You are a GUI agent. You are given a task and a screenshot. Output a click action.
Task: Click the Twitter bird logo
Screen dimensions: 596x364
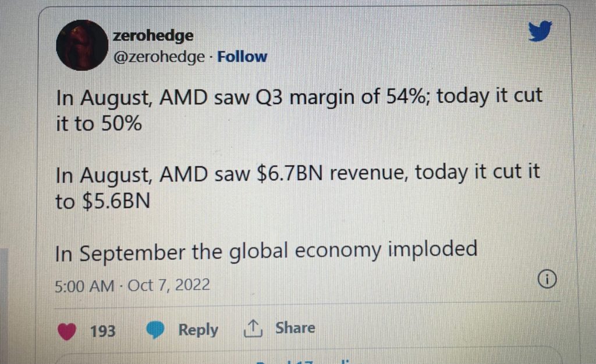(540, 31)
